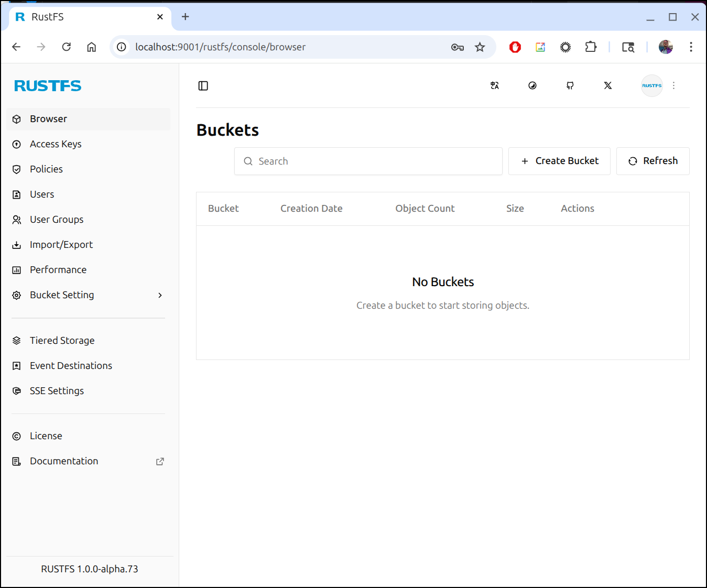Open the X (Twitter) icon link
The image size is (707, 588).
pyautogui.click(x=608, y=86)
